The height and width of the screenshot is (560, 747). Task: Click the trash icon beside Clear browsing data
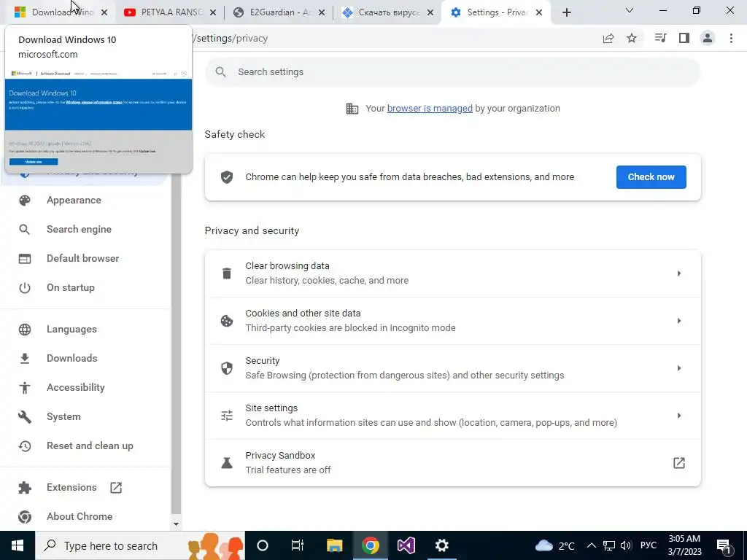tap(227, 273)
